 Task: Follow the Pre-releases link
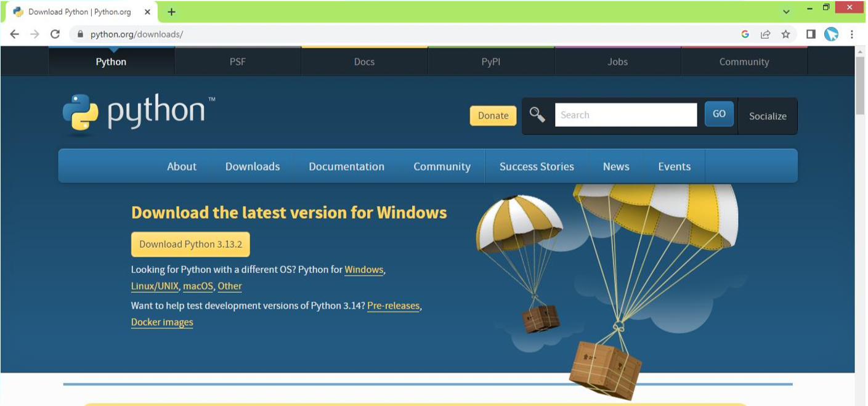tap(394, 306)
